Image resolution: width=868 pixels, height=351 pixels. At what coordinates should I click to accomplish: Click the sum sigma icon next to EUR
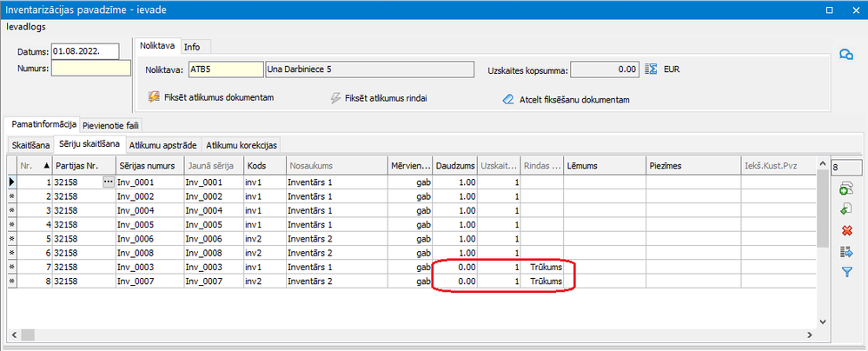click(x=652, y=70)
